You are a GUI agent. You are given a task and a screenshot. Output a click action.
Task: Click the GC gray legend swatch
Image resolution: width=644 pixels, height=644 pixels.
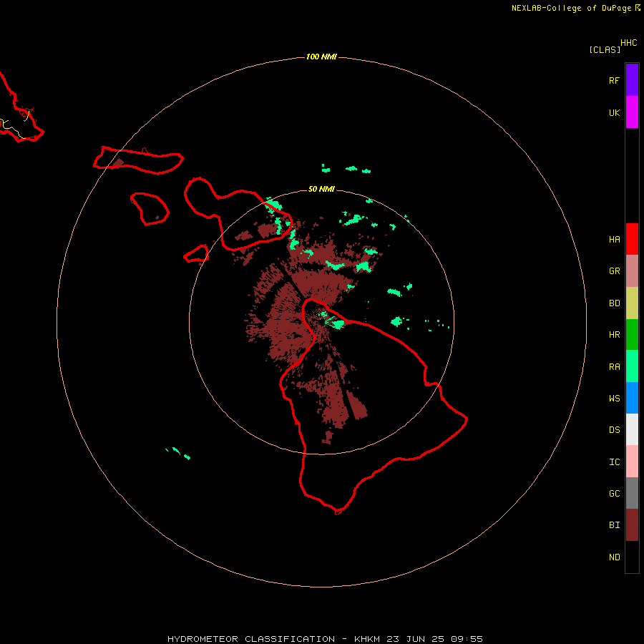click(632, 493)
